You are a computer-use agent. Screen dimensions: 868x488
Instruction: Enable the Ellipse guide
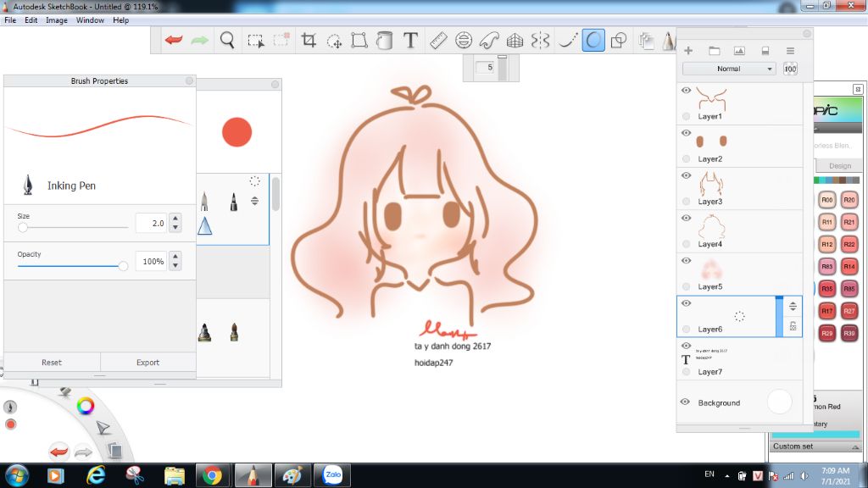pos(464,41)
